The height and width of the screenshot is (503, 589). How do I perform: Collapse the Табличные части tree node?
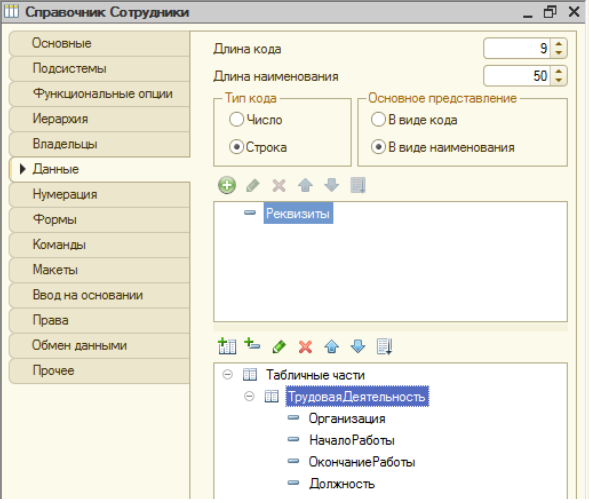(x=228, y=375)
